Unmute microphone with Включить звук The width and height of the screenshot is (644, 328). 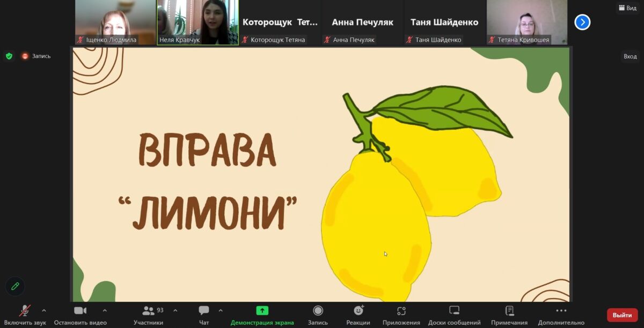(x=25, y=315)
